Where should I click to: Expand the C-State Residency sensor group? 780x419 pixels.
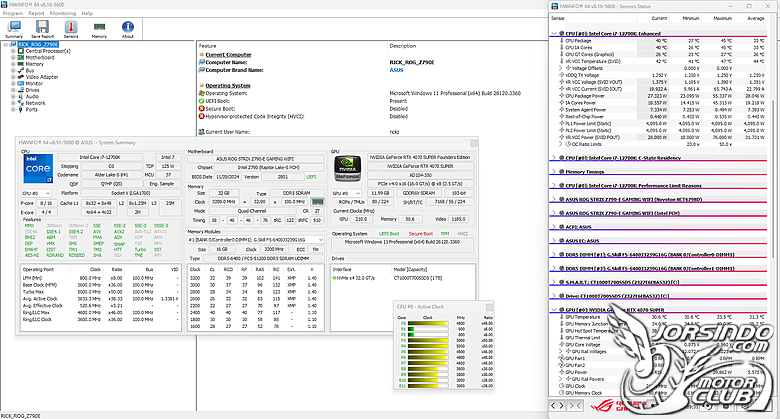(x=554, y=158)
